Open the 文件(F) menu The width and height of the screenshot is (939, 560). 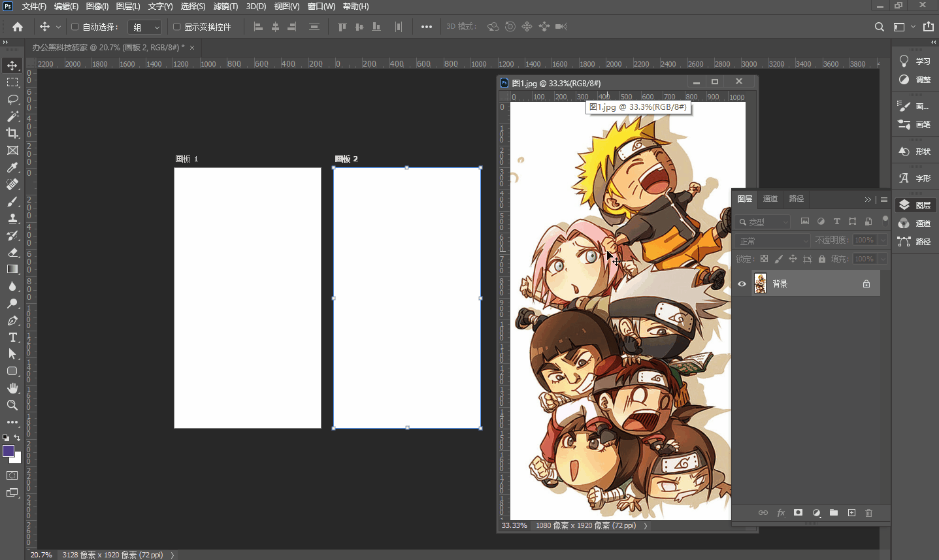click(x=34, y=7)
